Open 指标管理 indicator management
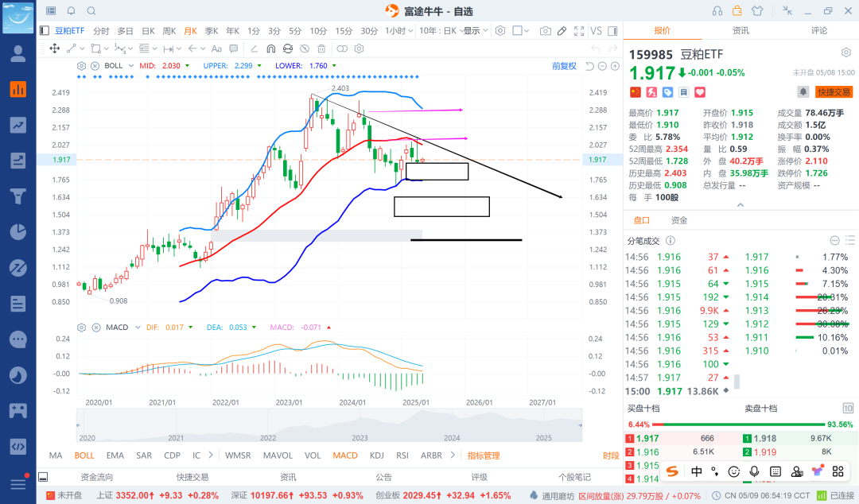859x504 pixels. click(484, 456)
